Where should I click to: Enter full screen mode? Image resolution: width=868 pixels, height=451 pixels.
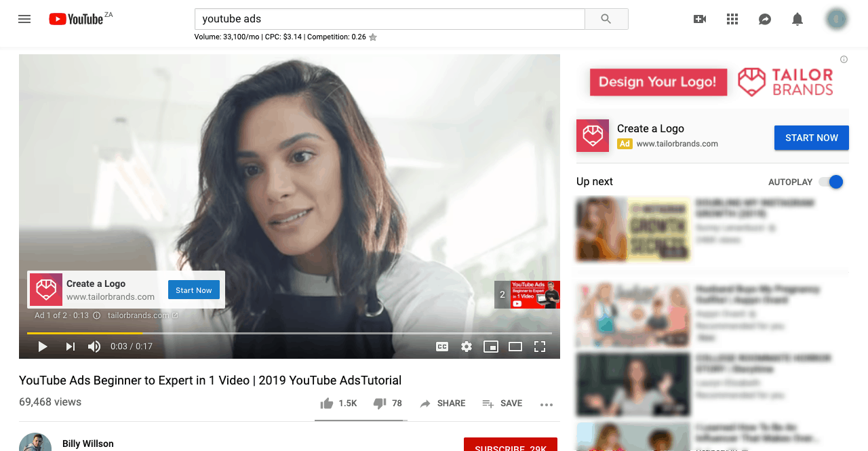(540, 347)
